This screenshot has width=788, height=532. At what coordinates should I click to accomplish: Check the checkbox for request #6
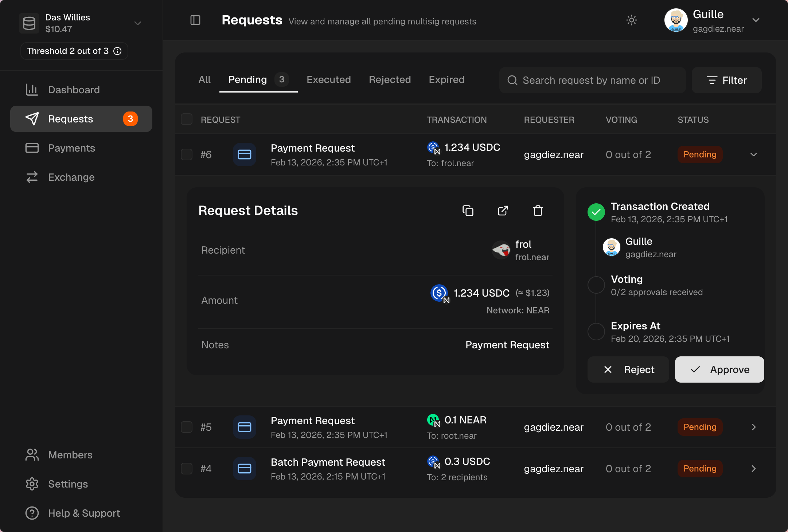point(186,154)
